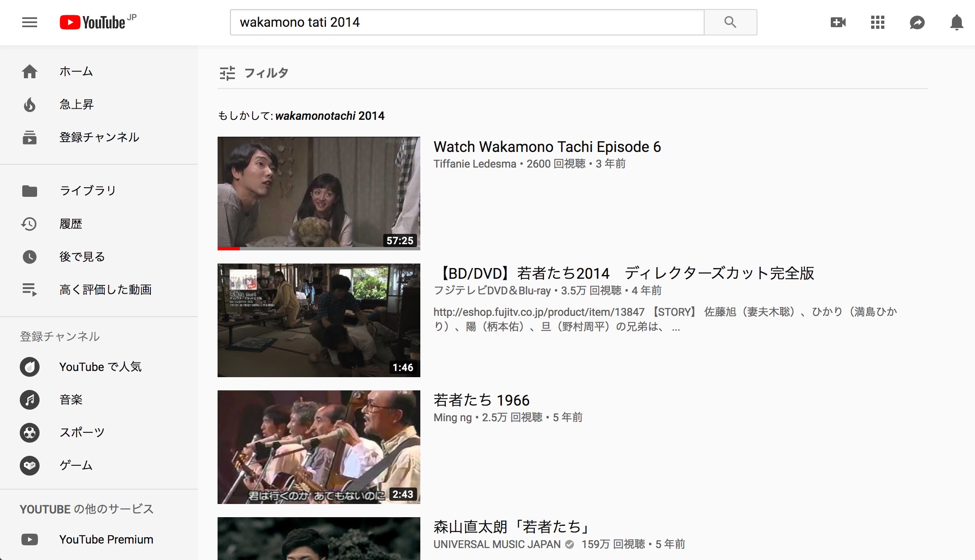This screenshot has height=560, width=975.
Task: Click the スポーツ soccer ball icon
Action: pyautogui.click(x=30, y=433)
